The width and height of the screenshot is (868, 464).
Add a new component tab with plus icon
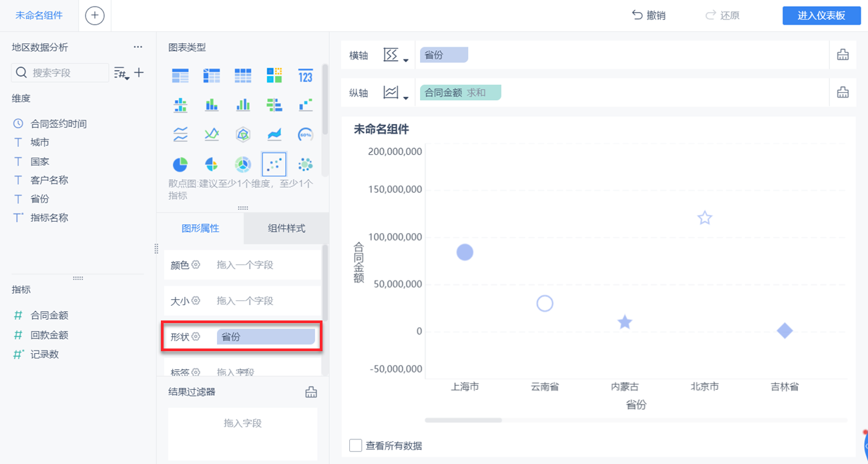[95, 15]
